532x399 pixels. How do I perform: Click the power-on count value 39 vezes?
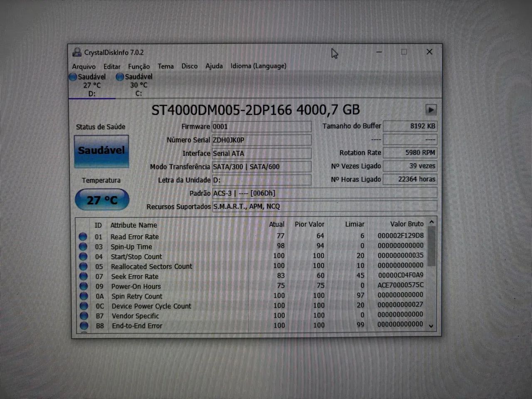(410, 166)
